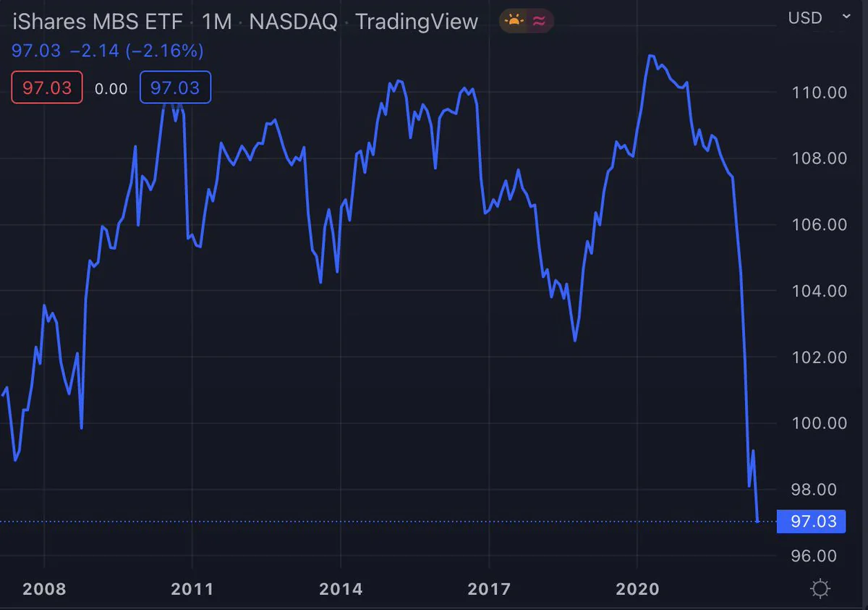This screenshot has width=868, height=610.
Task: Click the iShares MBS ETF symbol title
Action: (98, 22)
